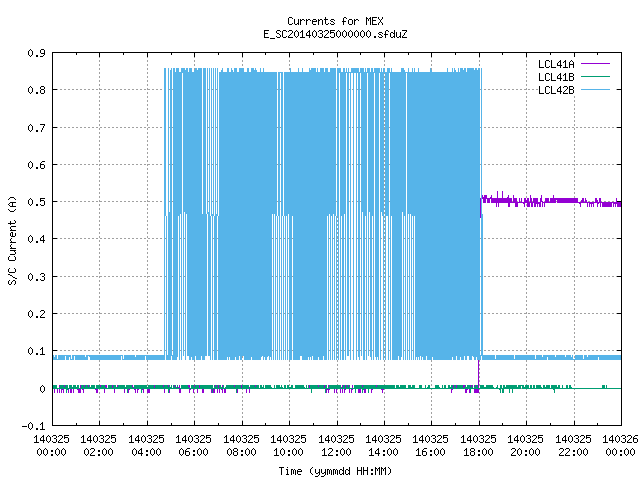The height and width of the screenshot is (480, 640).
Task: Click the x-axis tick 140325 06:00
Action: [x=193, y=446]
